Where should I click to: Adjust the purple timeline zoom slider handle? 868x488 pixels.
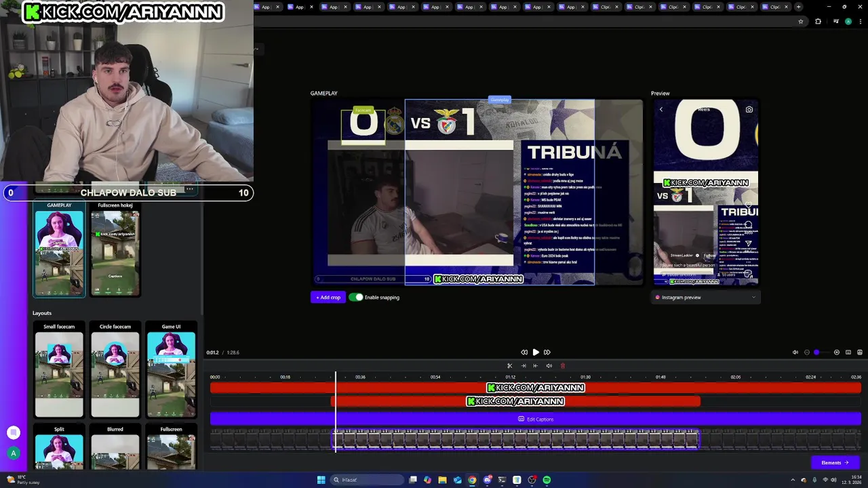[x=816, y=352]
